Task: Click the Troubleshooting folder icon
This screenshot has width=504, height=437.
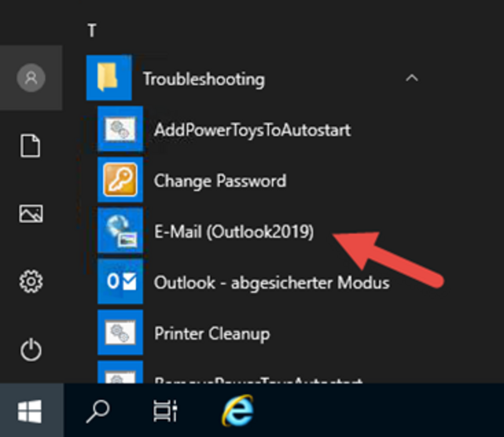Action: point(109,78)
